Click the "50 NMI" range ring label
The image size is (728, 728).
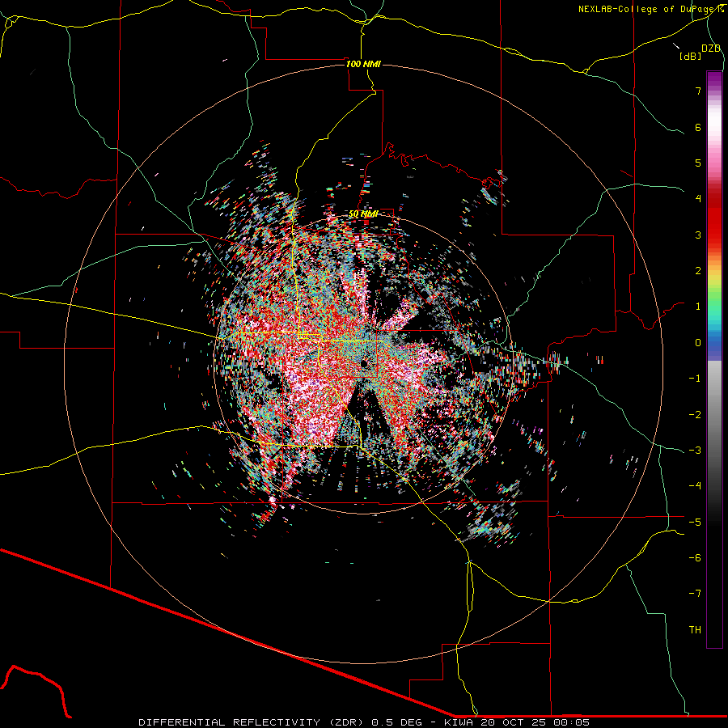pos(363,214)
